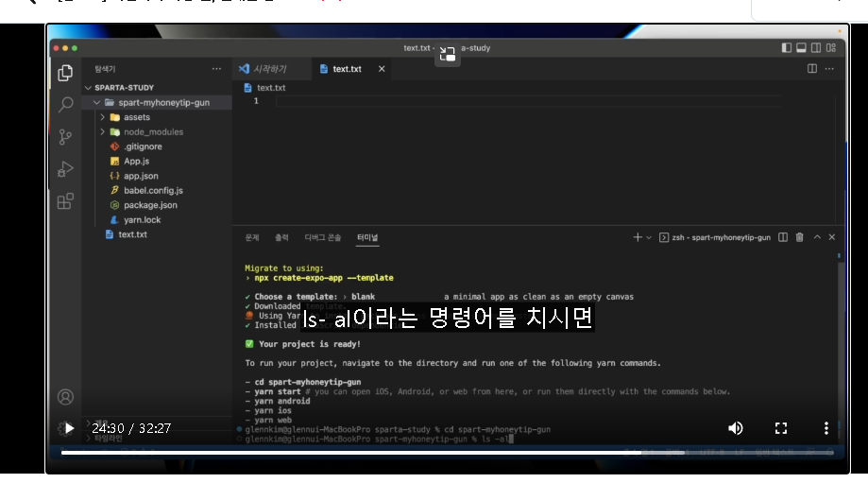Open Run and Debug view

coord(65,168)
